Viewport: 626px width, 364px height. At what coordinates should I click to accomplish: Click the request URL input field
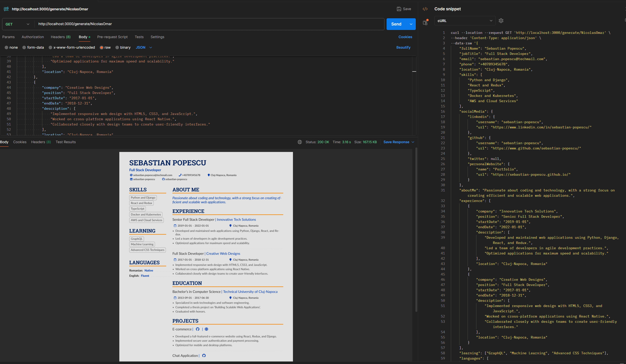(209, 24)
